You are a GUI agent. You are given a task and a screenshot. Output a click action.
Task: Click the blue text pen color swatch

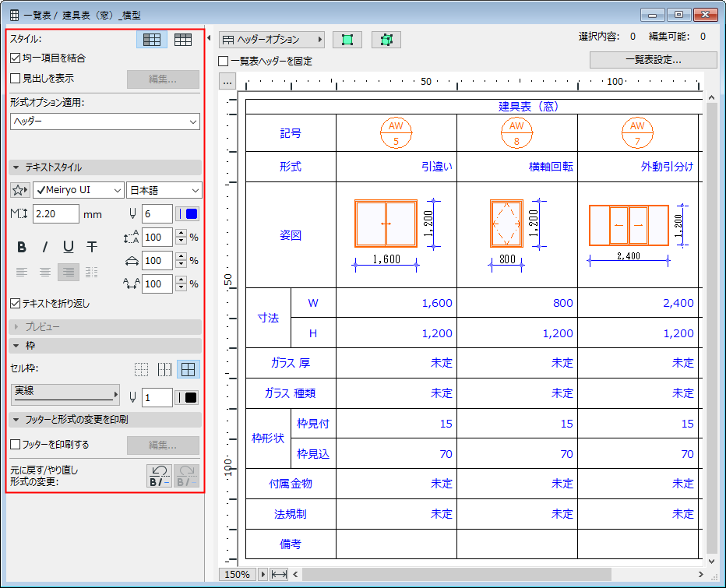(x=188, y=214)
